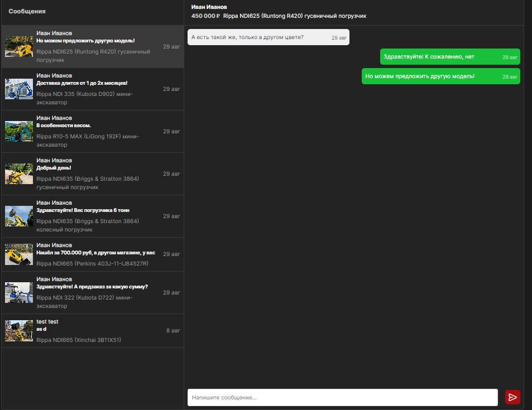Type in the 'Напишите сообщение...' input field

point(342,398)
